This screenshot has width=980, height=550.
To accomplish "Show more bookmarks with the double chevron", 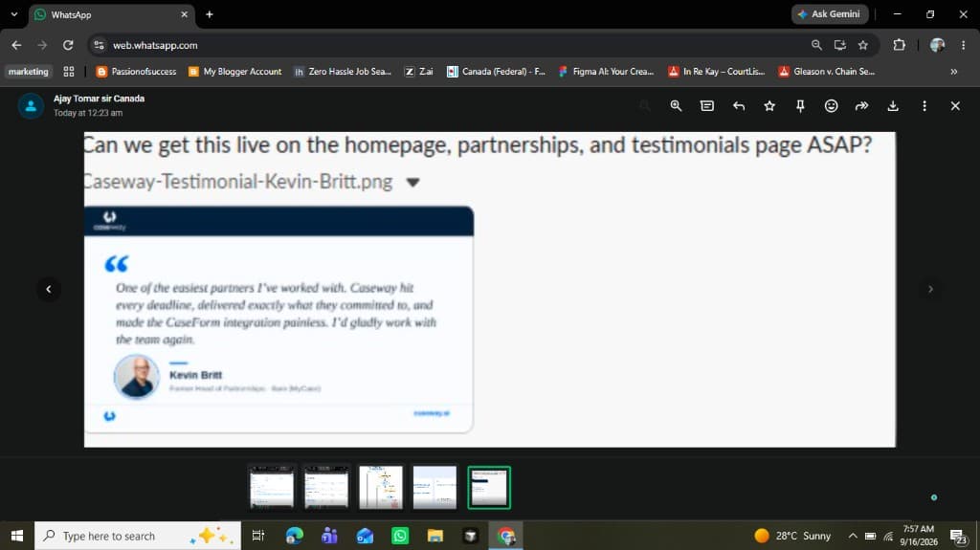I will tap(954, 71).
